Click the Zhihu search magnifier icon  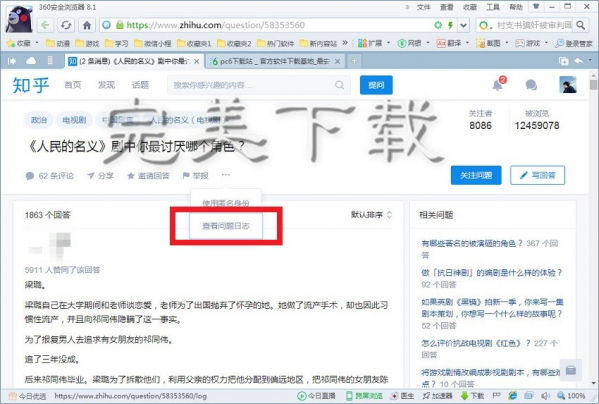click(x=339, y=85)
